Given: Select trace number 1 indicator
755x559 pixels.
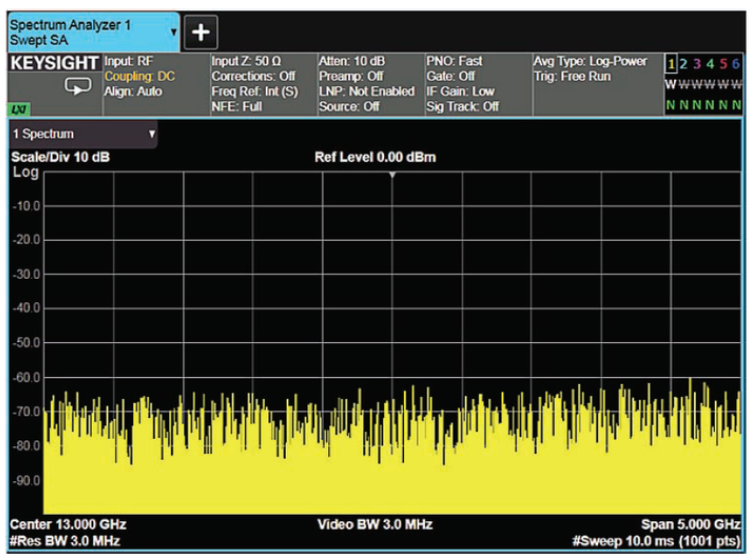Looking at the screenshot, I should (670, 64).
